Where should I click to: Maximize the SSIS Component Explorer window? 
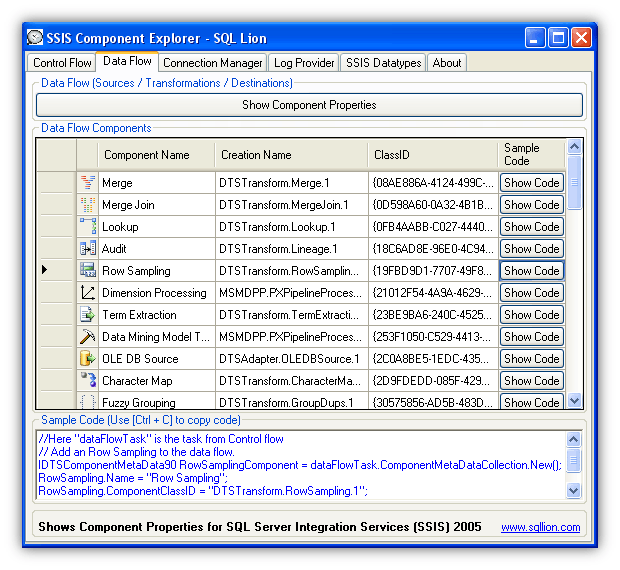(x=558, y=38)
